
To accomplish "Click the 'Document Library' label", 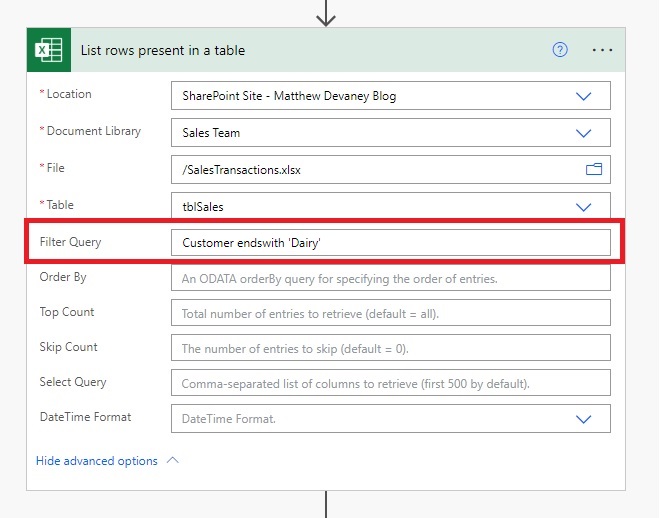I will 93,131.
